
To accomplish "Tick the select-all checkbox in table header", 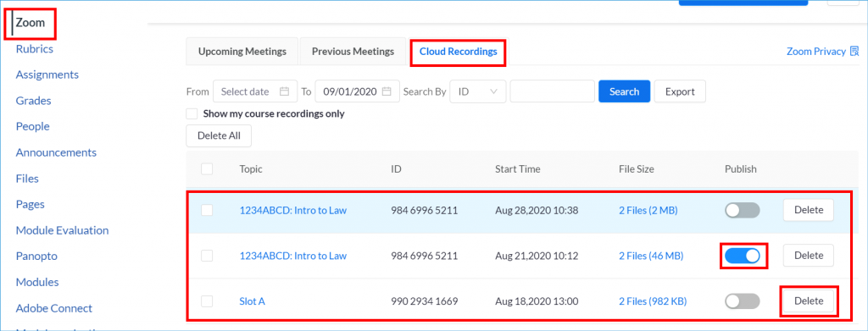I will coord(207,169).
